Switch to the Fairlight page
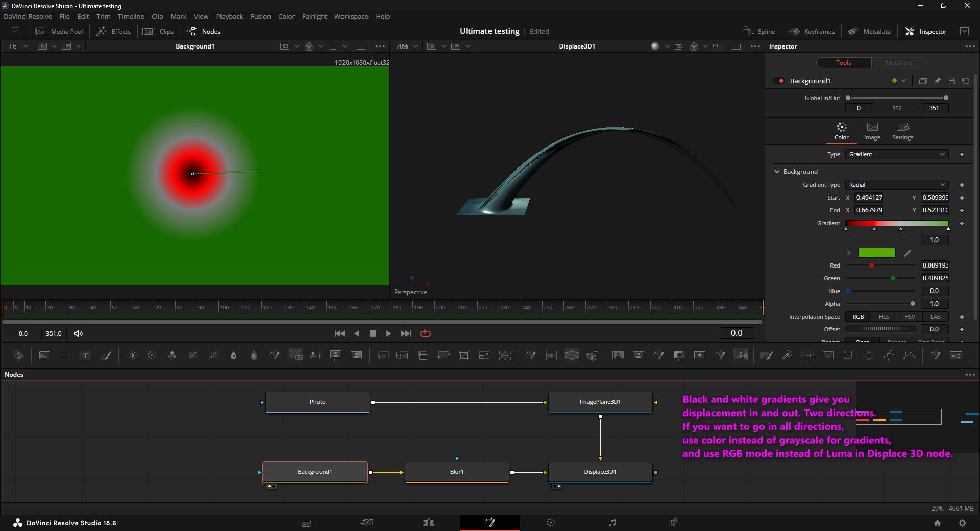Viewport: 980px width, 531px height. (612, 523)
